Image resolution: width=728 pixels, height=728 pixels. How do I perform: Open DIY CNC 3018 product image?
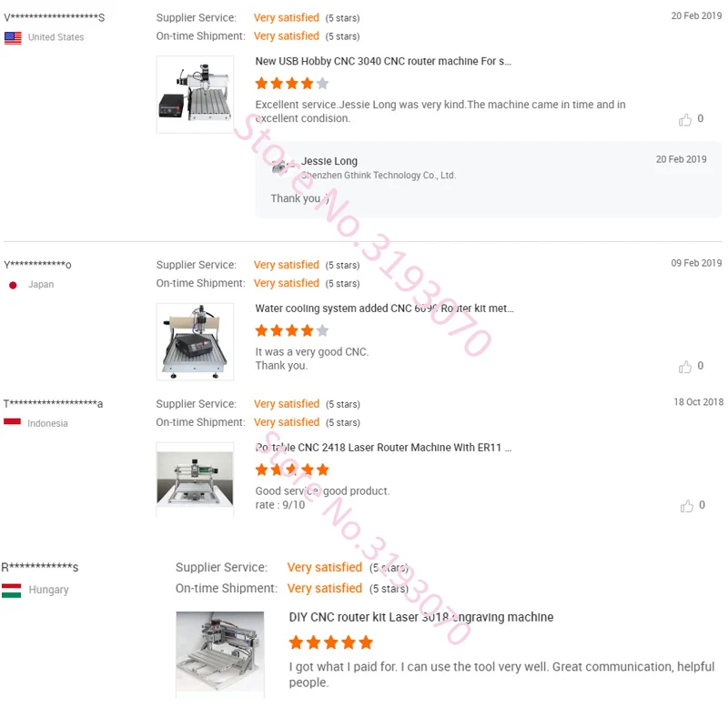tap(220, 654)
